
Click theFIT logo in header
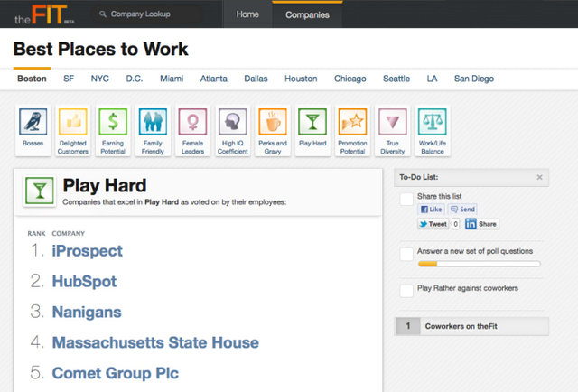pyautogui.click(x=44, y=14)
